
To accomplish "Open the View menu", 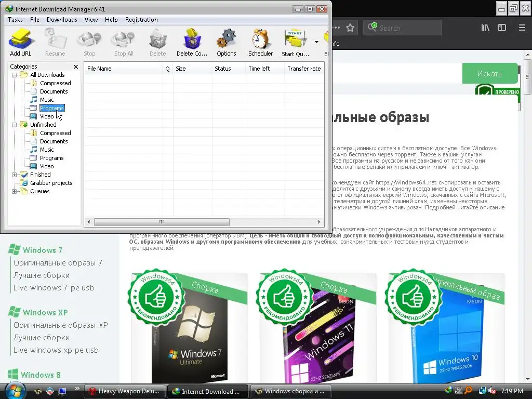I will pyautogui.click(x=91, y=20).
